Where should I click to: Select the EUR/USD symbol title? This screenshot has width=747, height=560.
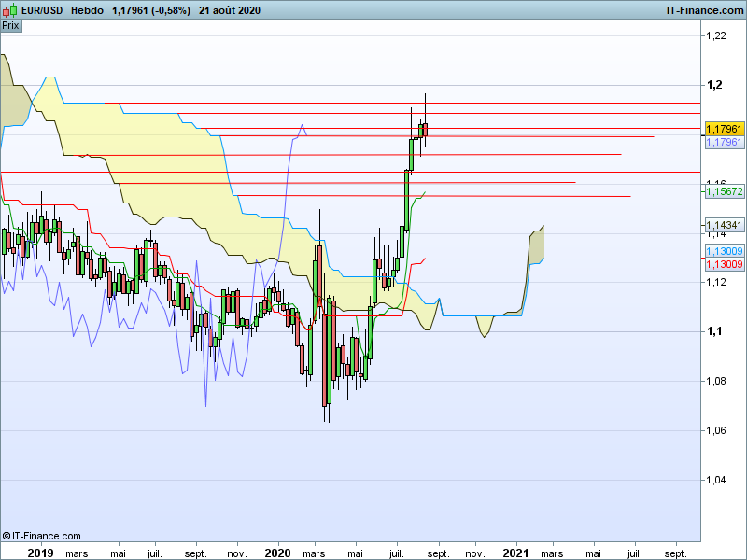[42, 10]
